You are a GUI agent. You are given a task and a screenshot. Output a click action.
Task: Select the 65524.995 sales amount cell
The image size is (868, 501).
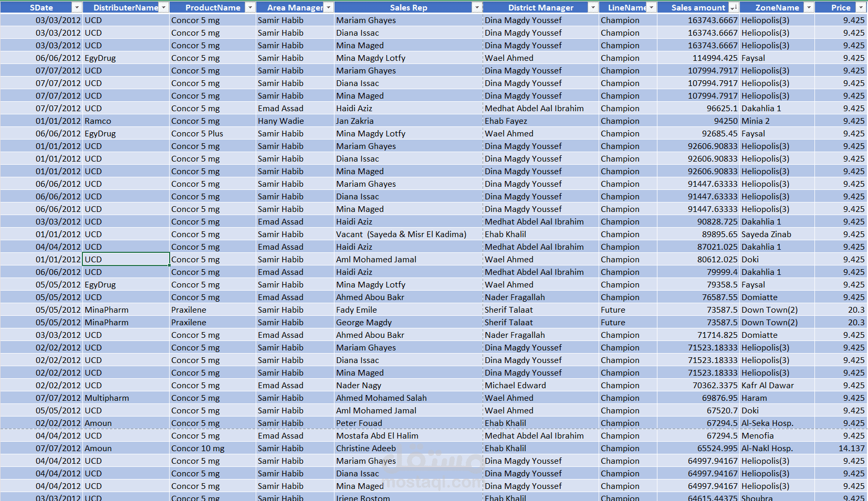(x=698, y=448)
